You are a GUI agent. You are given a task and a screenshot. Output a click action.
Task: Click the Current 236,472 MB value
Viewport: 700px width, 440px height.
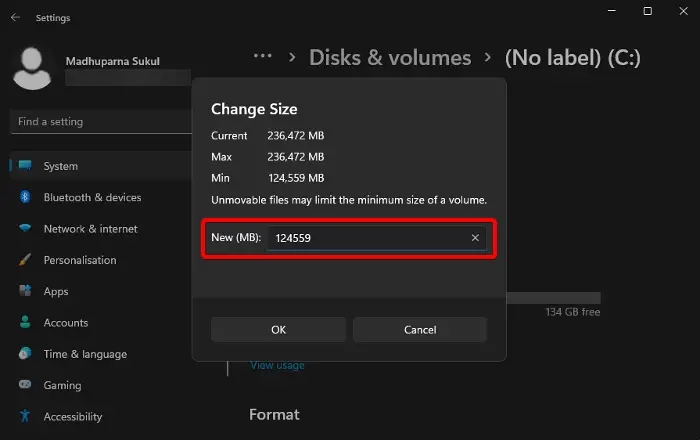296,135
